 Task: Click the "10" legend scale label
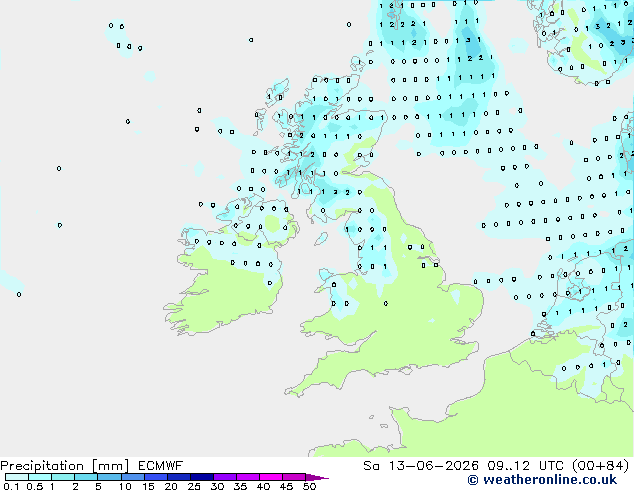coord(125,486)
